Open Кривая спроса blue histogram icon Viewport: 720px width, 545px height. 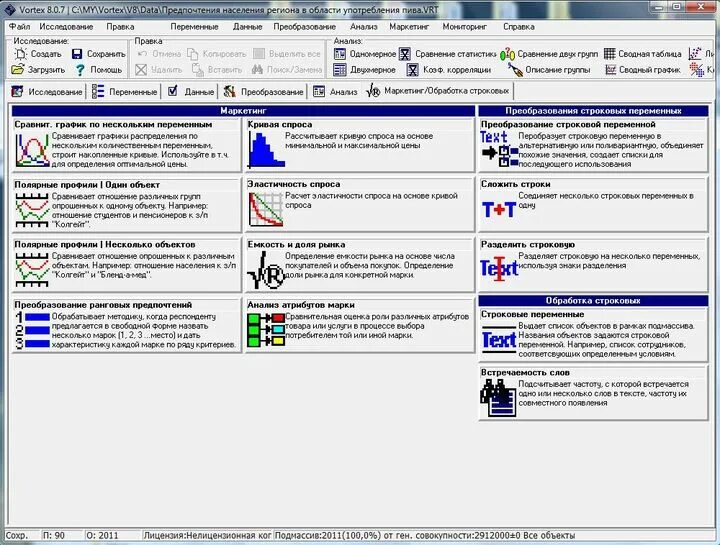pos(266,150)
